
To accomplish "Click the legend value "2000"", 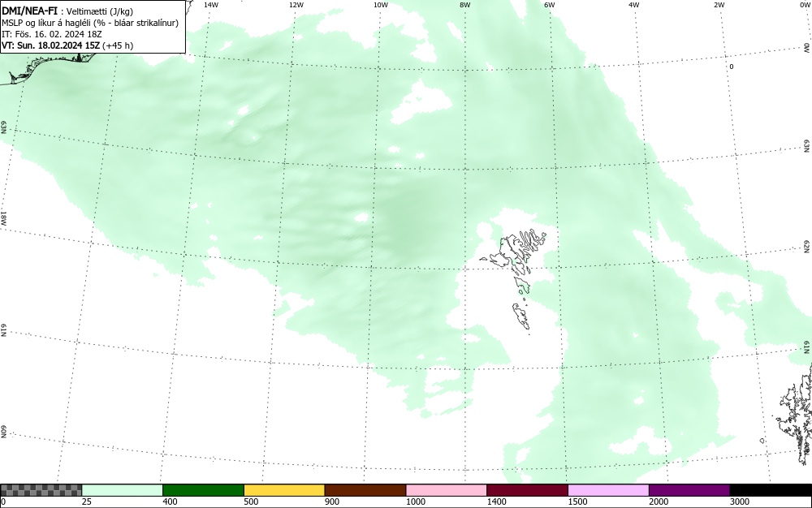I will [x=659, y=502].
